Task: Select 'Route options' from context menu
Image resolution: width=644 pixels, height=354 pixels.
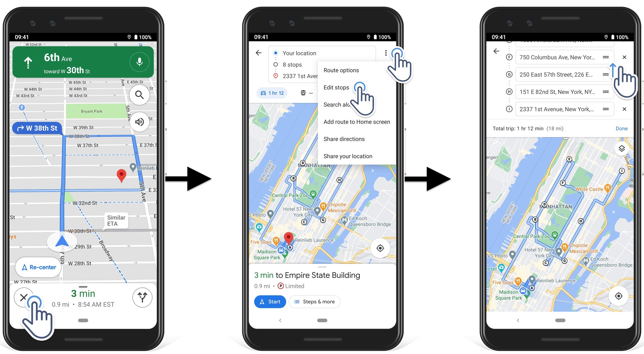Action: coord(341,70)
